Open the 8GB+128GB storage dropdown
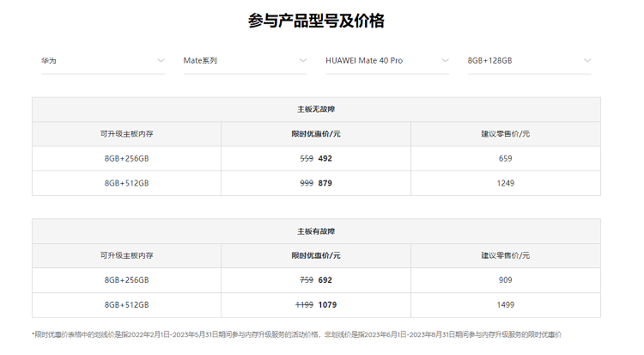Viewport: 644px width, 355px height. pos(529,61)
